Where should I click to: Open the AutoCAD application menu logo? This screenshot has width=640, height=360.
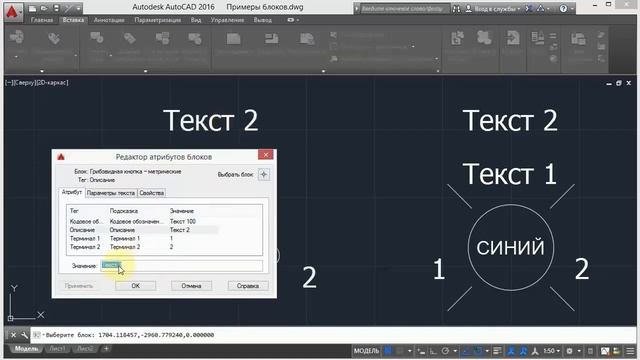[12, 11]
